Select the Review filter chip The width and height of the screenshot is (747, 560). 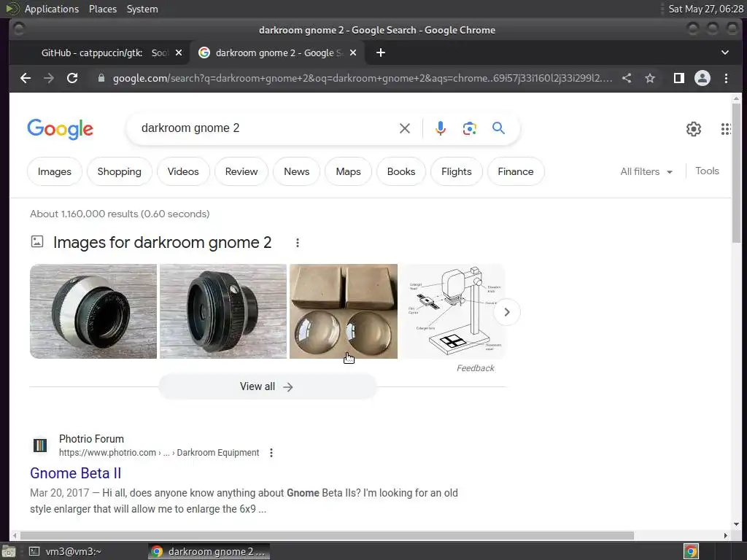point(241,171)
